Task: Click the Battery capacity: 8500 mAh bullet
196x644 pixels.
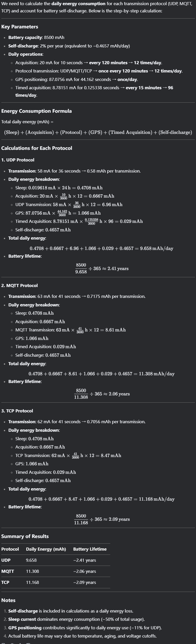Action: coord(36,38)
